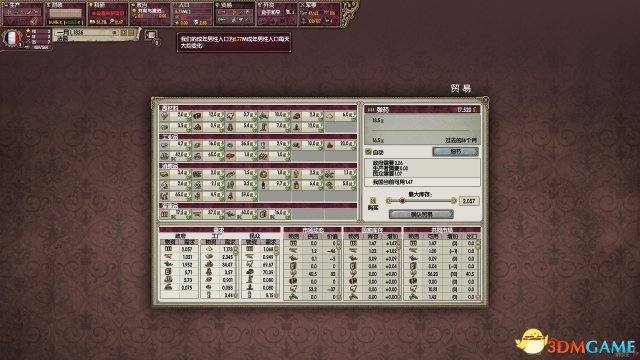640x360 pixels.
Task: Close the trade window
Action: (x=485, y=100)
